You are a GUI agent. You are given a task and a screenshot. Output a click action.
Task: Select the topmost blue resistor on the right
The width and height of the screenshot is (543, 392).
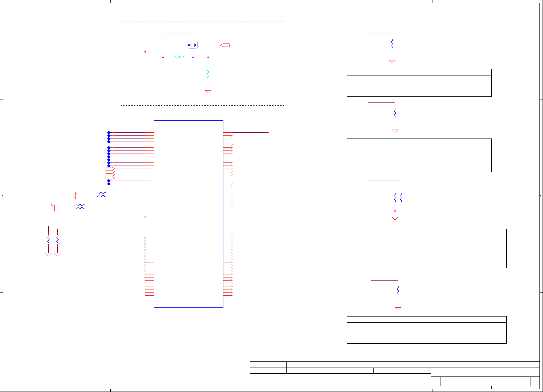tap(392, 44)
